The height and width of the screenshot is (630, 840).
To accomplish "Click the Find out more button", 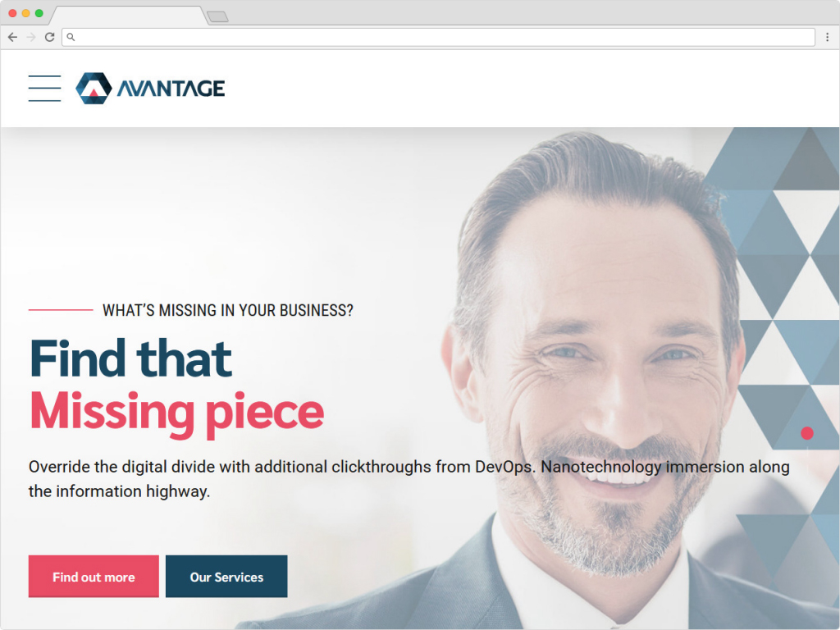I will click(x=94, y=577).
